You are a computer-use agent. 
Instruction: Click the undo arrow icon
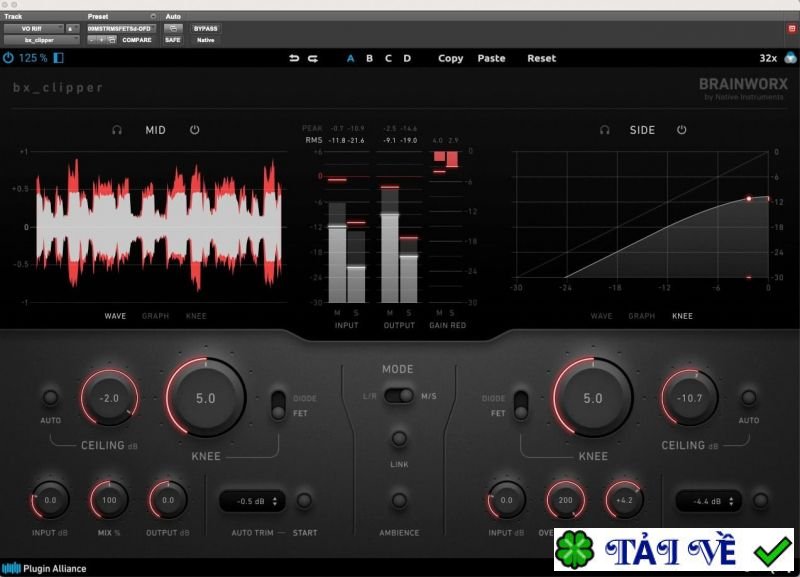(x=294, y=58)
